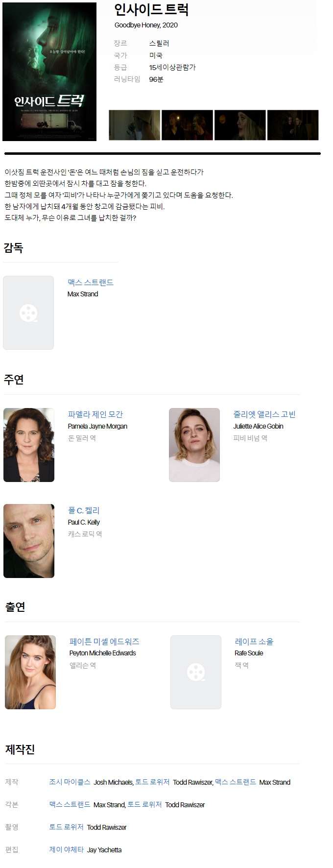Open Peyton Michelle Edwards' profile photo

click(x=30, y=672)
